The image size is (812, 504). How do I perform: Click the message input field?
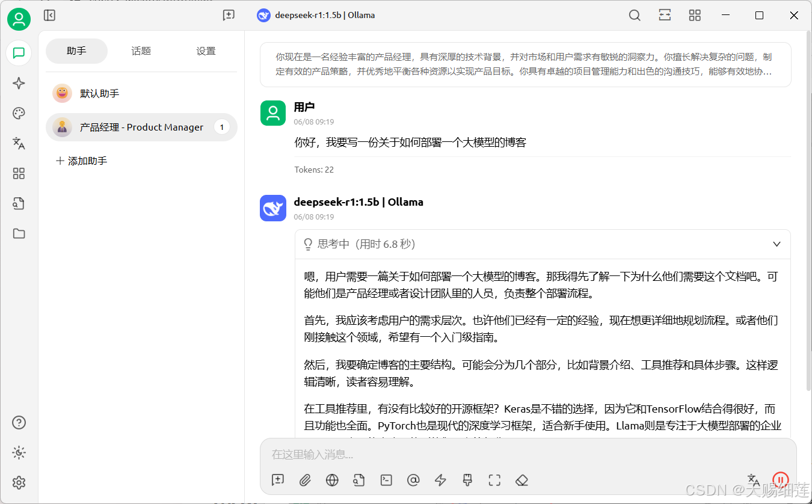pos(528,454)
